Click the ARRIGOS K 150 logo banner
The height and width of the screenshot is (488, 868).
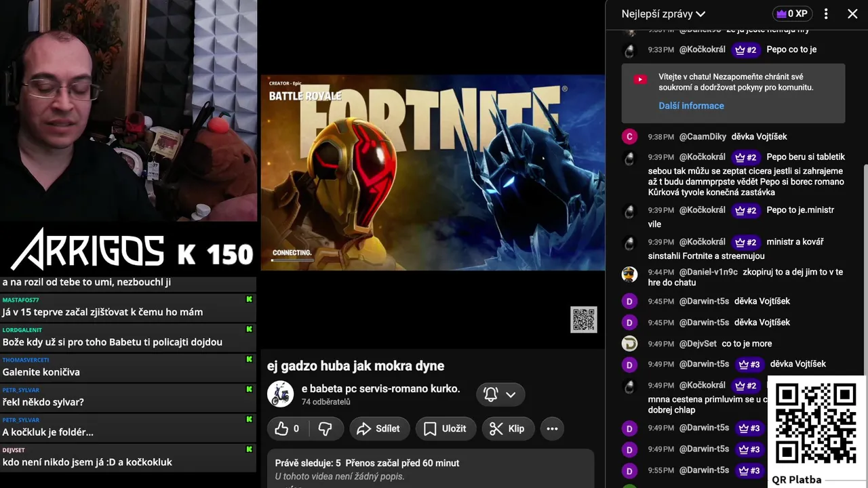pyautogui.click(x=132, y=249)
